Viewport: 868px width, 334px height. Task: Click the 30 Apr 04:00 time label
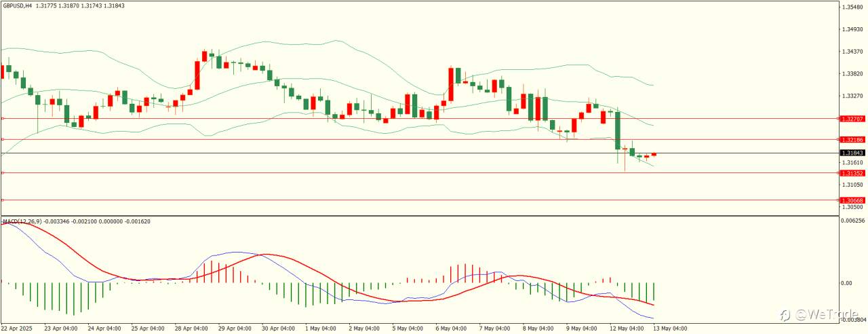277,328
